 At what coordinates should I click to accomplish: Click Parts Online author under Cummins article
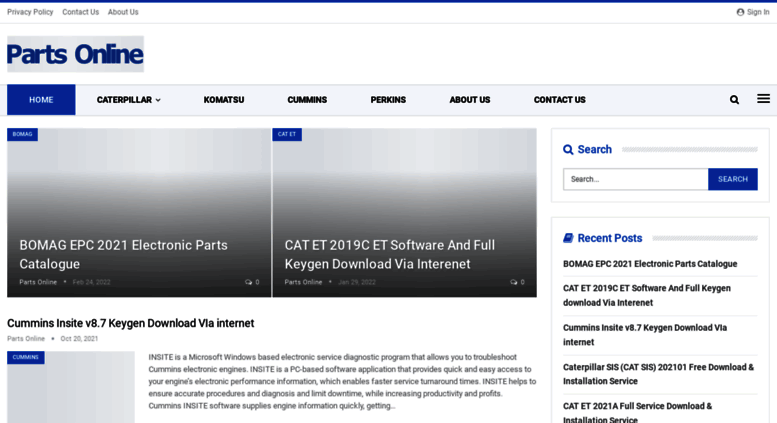[26, 339]
